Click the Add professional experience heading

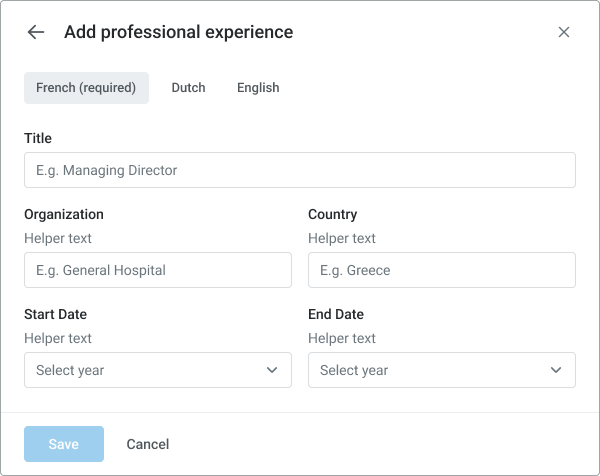point(178,32)
